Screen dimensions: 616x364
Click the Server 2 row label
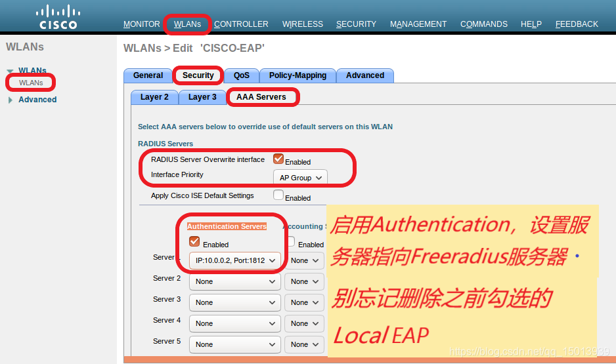coord(167,278)
